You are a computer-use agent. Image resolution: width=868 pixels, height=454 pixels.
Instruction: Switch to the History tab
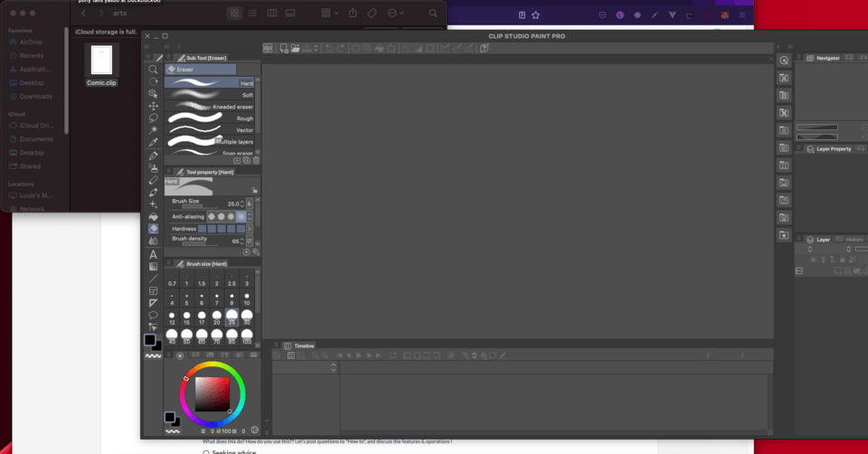tap(854, 240)
